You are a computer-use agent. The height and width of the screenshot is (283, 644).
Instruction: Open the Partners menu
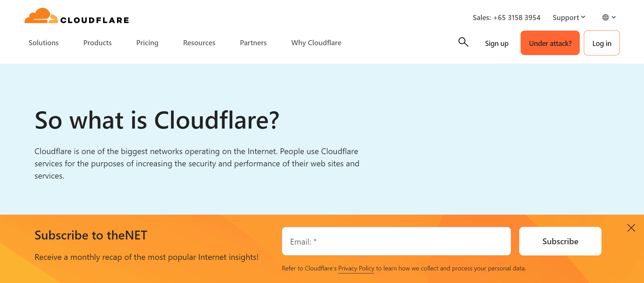(x=253, y=43)
